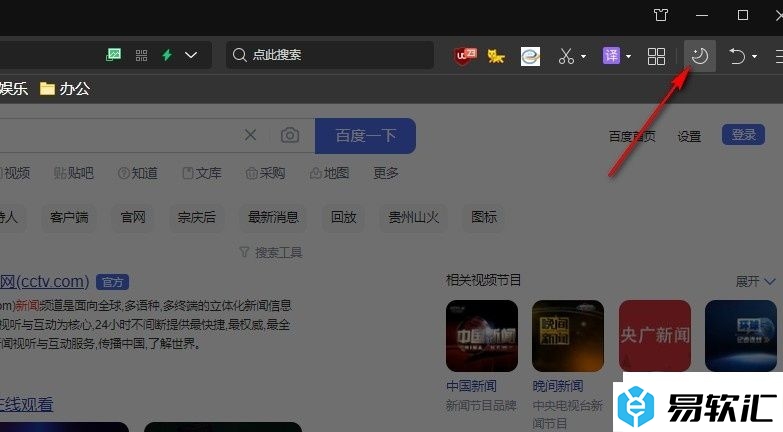Open the 百度首页 link
The height and width of the screenshot is (432, 783).
tap(632, 136)
